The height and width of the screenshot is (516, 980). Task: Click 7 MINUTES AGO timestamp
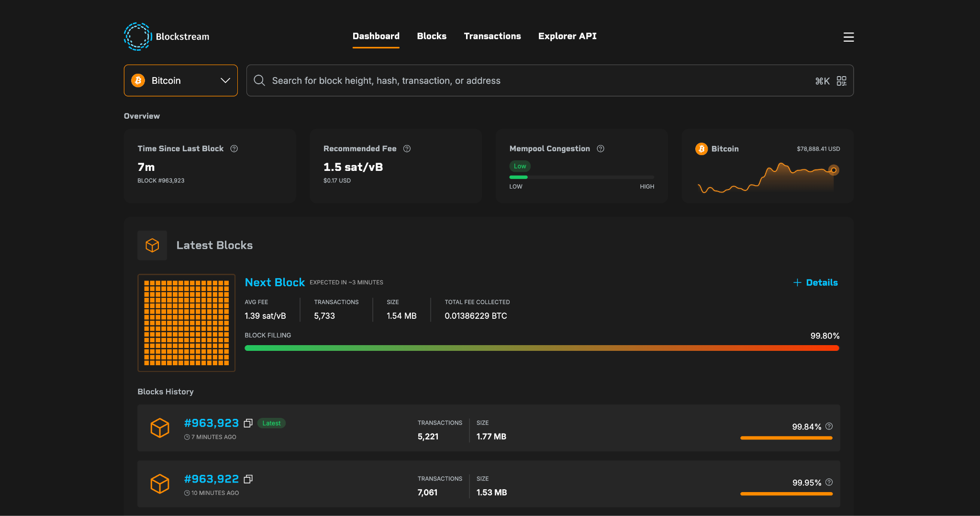pyautogui.click(x=214, y=437)
